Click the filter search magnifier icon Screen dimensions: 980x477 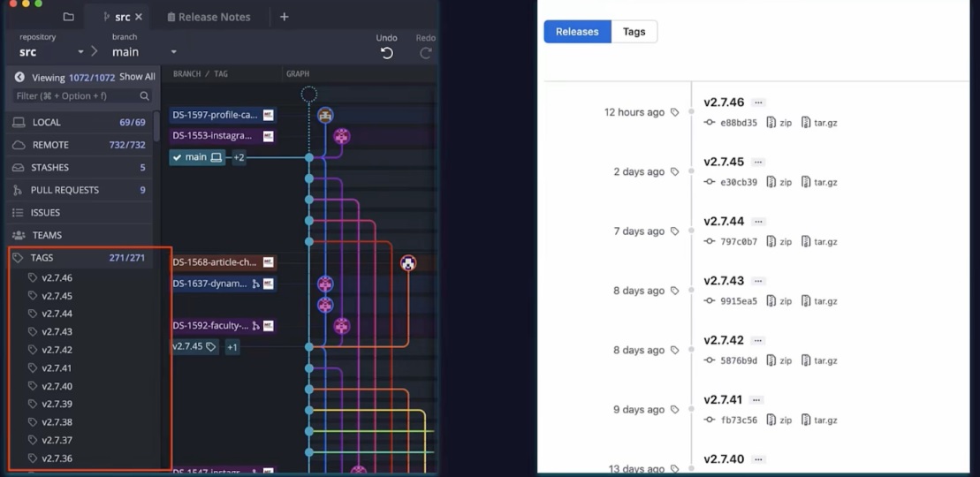(144, 95)
